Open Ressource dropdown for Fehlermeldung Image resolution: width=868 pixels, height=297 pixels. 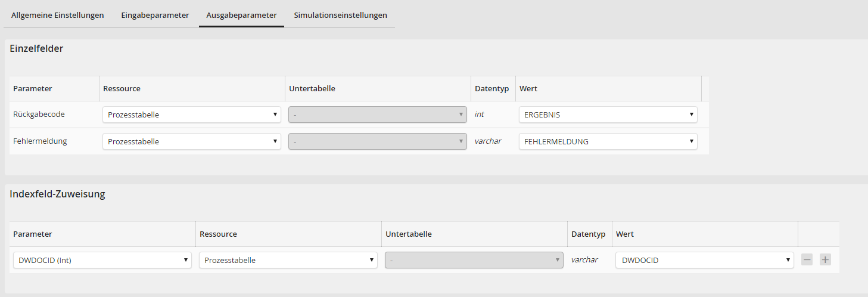click(x=191, y=141)
